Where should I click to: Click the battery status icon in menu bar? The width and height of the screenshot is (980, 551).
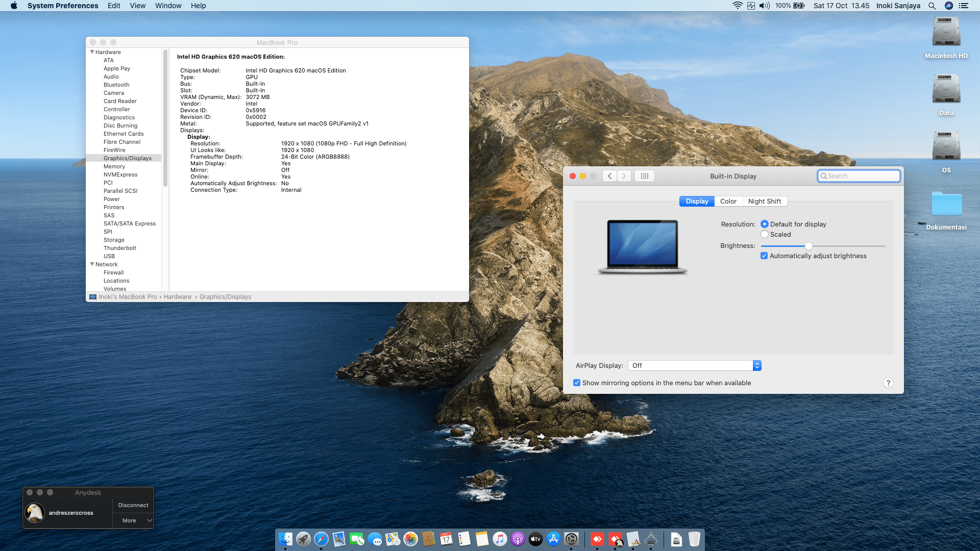799,6
